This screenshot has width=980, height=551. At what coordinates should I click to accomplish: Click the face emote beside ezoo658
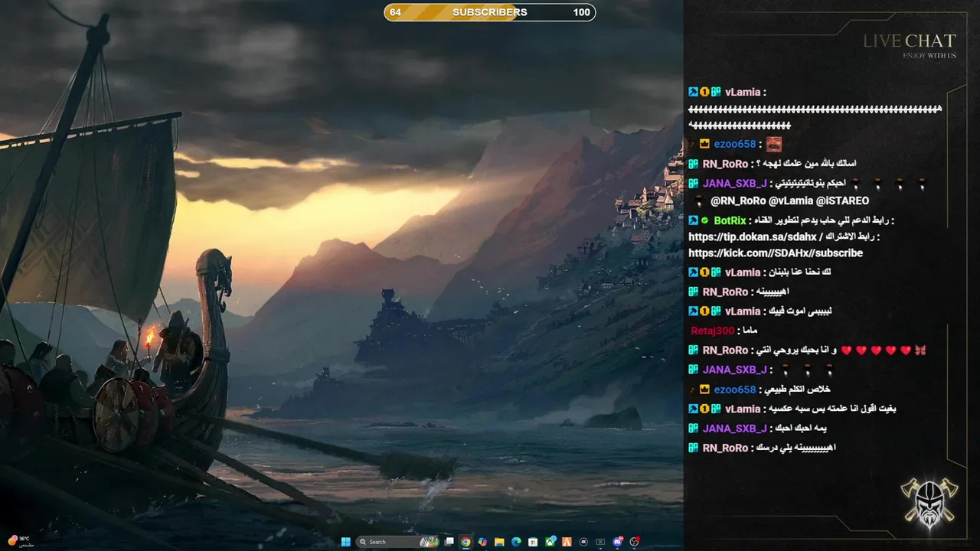click(774, 144)
